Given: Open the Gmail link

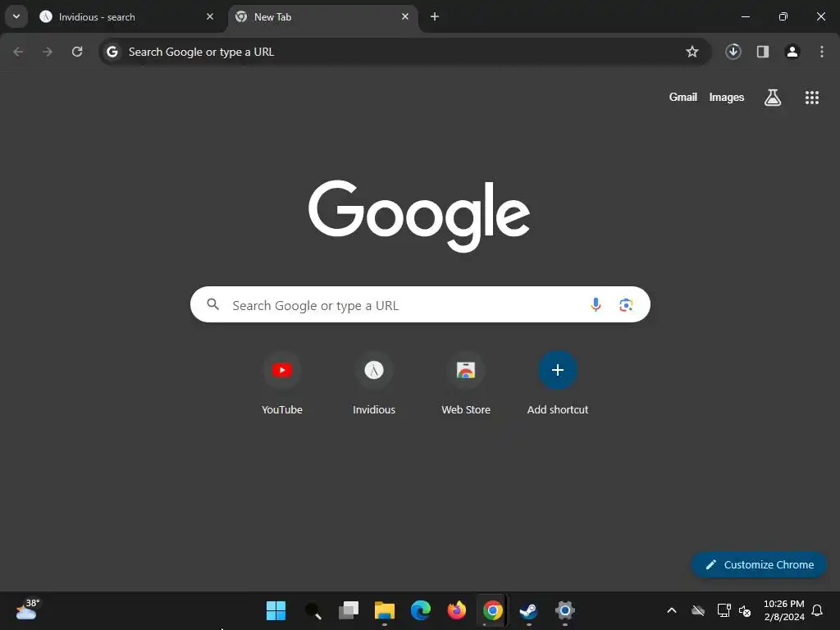Looking at the screenshot, I should click(683, 98).
